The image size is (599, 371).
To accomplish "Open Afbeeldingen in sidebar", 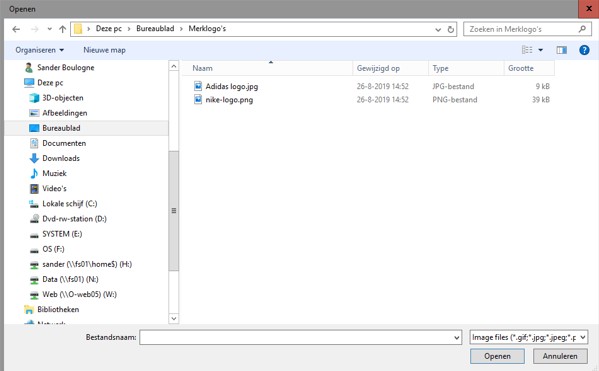I will pos(65,113).
